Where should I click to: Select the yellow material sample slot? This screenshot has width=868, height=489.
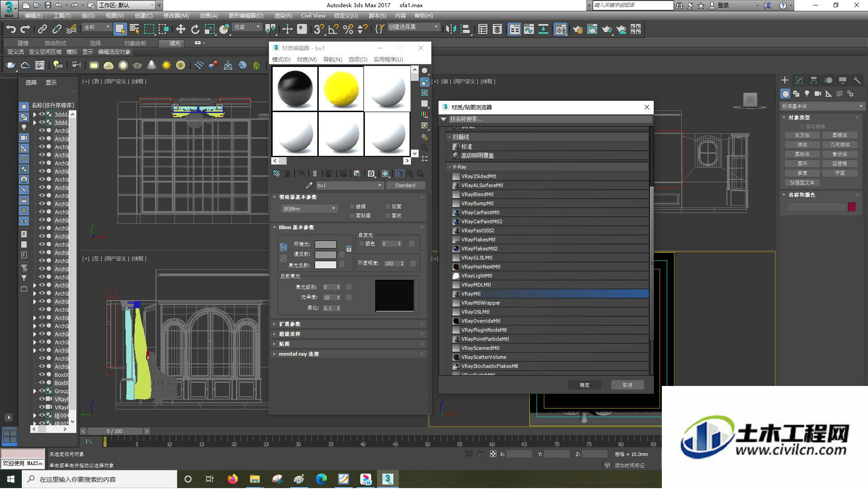tap(341, 89)
